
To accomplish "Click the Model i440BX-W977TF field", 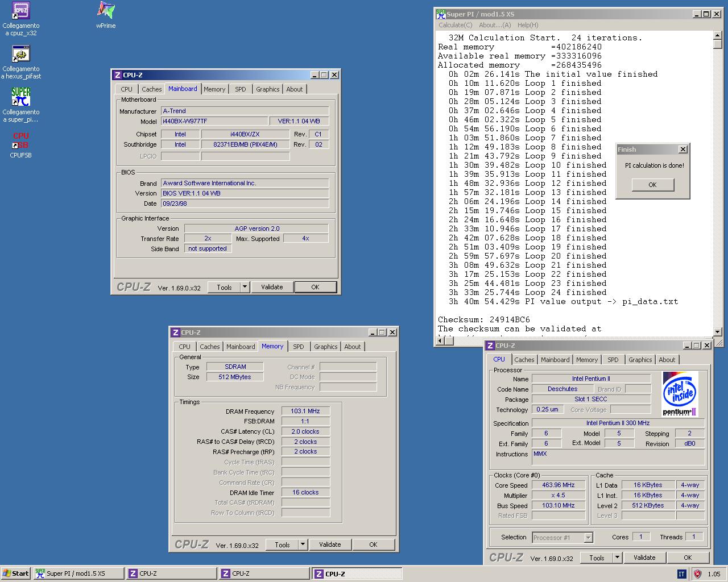I will pos(214,121).
